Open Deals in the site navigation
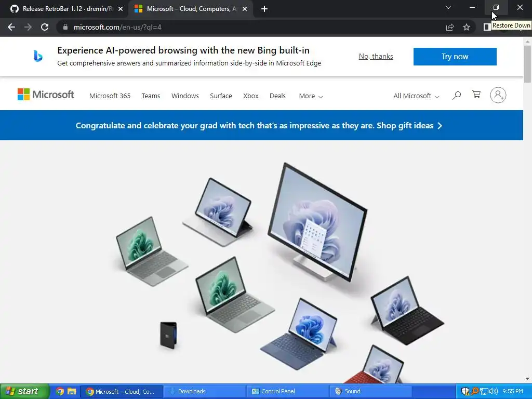532x399 pixels. pyautogui.click(x=277, y=96)
